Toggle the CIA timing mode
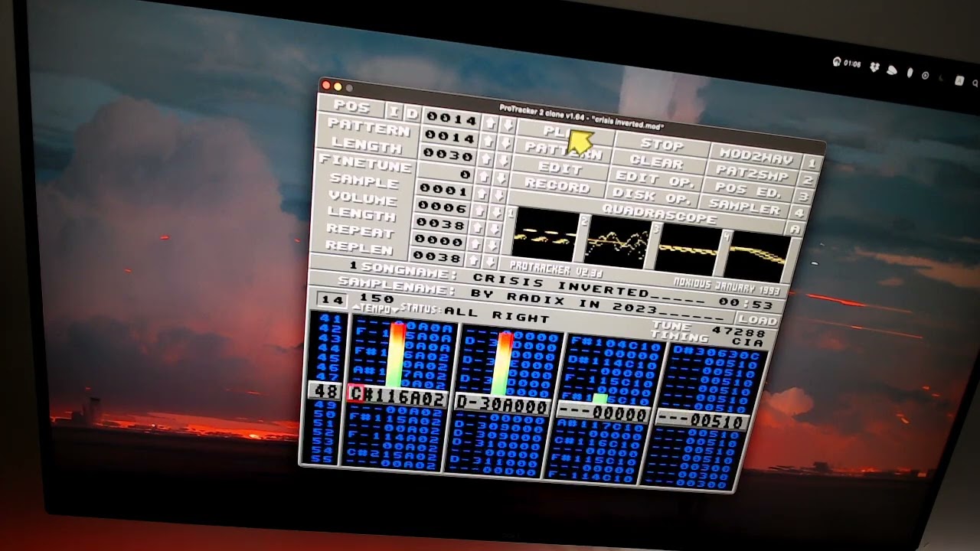 click(x=747, y=343)
